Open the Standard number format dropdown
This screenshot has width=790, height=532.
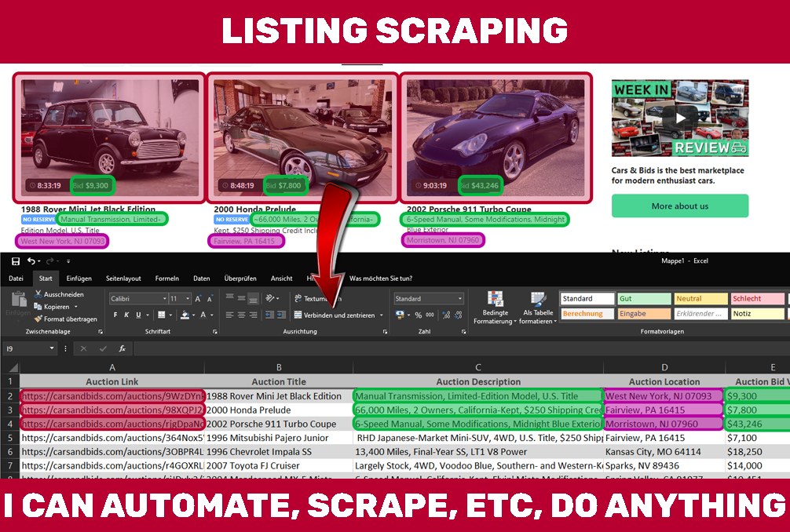coord(459,298)
